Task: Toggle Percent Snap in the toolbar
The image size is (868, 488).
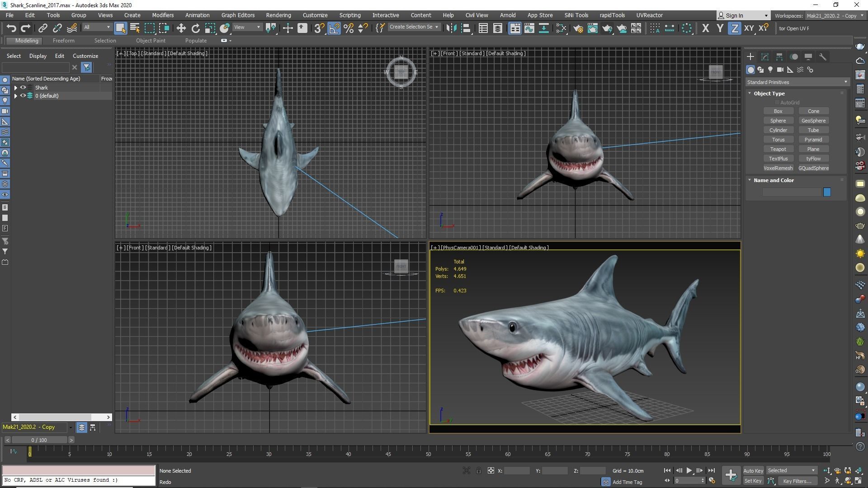Action: [x=349, y=28]
